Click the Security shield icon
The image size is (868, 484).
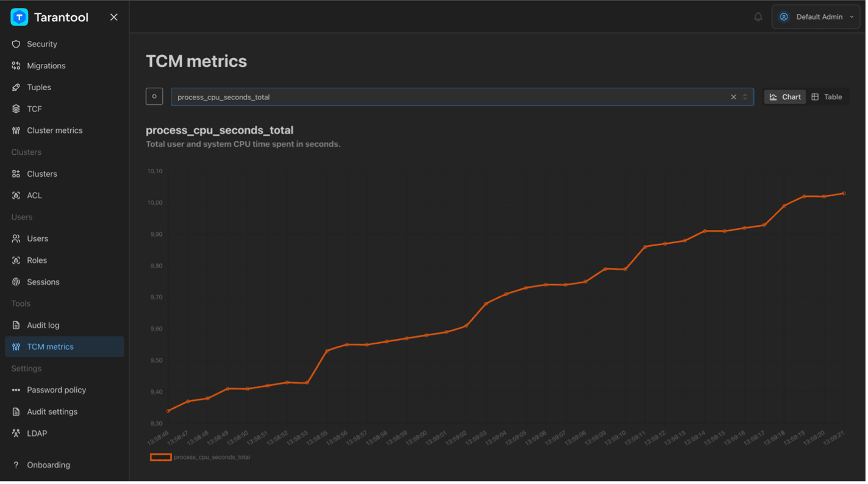[x=16, y=44]
